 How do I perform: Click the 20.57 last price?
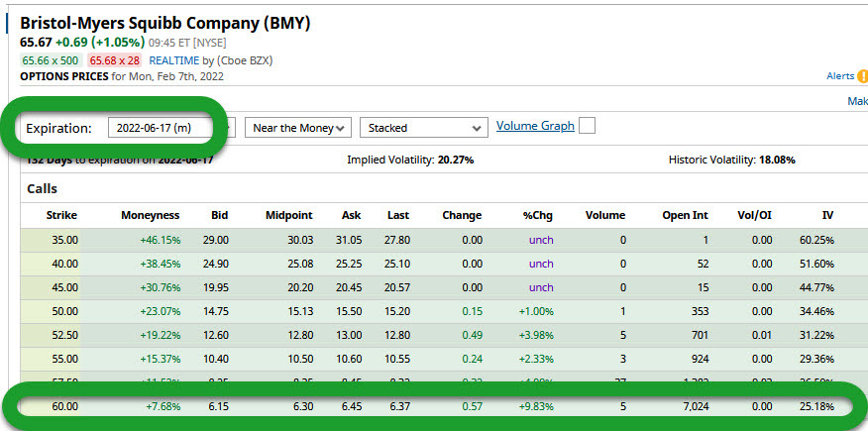point(397,287)
